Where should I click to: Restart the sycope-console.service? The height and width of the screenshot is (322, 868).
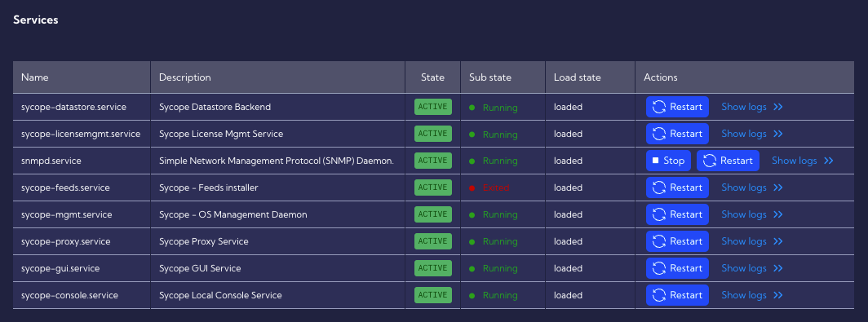677,295
